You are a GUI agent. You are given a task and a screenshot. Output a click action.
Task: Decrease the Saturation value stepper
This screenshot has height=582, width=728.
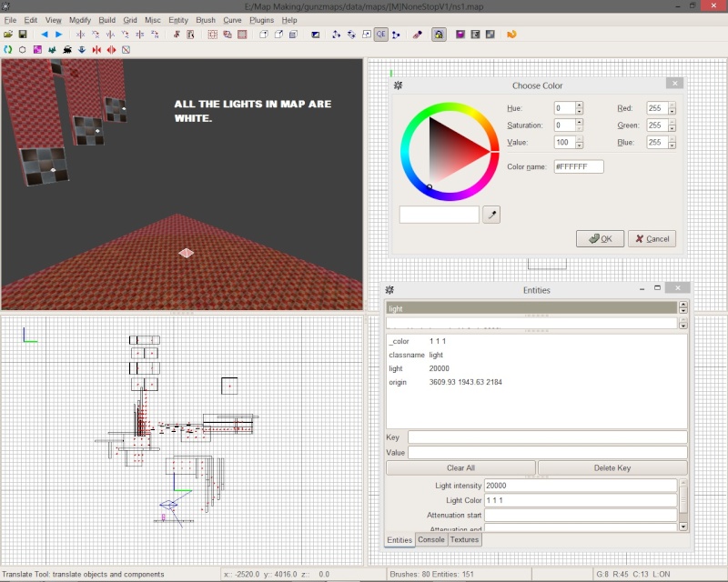pyautogui.click(x=579, y=128)
